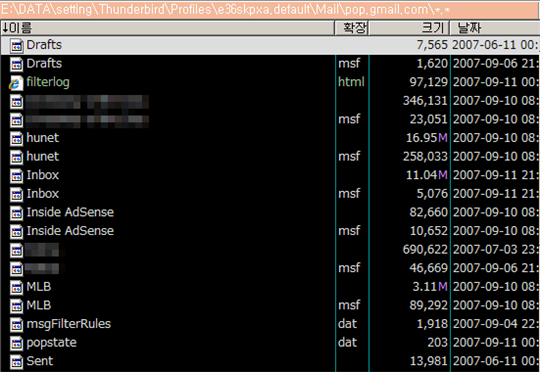Sort by the 날짜 date column header
Image resolution: width=540 pixels, height=372 pixels.
coord(495,28)
